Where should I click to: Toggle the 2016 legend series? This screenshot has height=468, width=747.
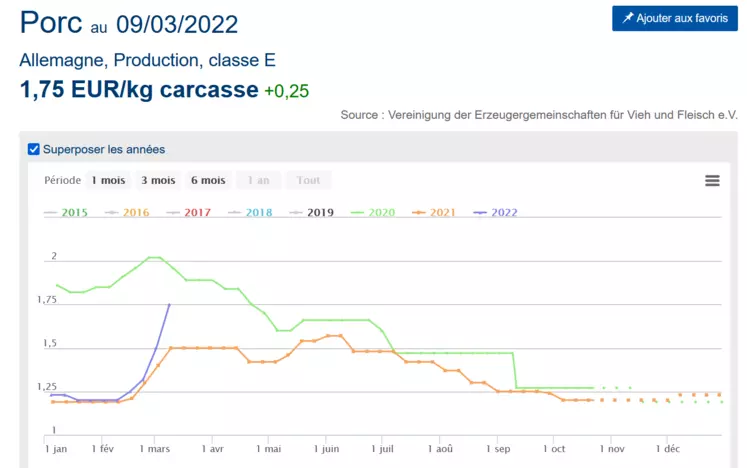click(x=127, y=213)
